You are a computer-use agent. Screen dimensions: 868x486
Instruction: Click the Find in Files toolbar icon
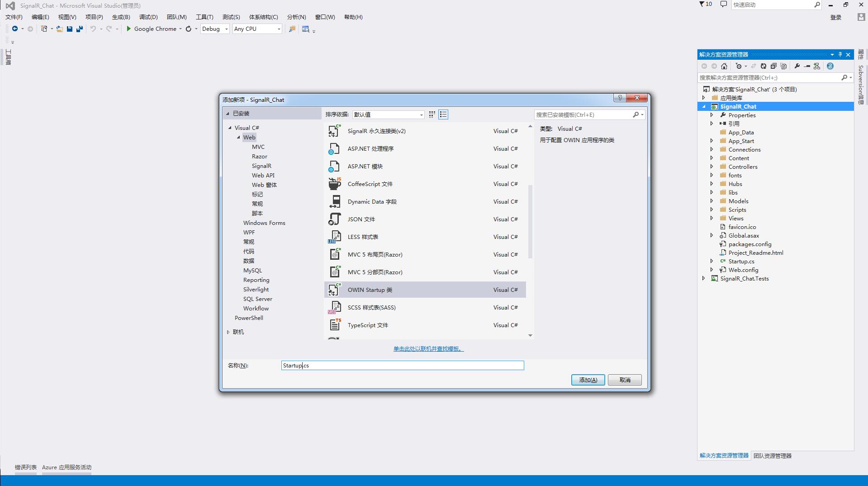point(292,29)
